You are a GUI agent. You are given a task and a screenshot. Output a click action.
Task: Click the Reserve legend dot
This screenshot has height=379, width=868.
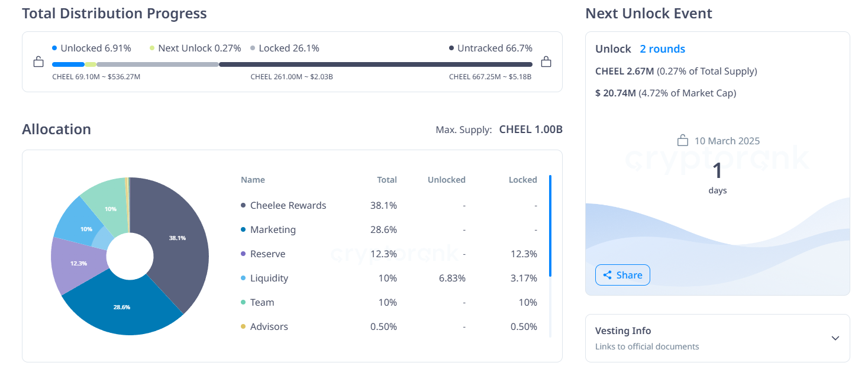point(243,254)
